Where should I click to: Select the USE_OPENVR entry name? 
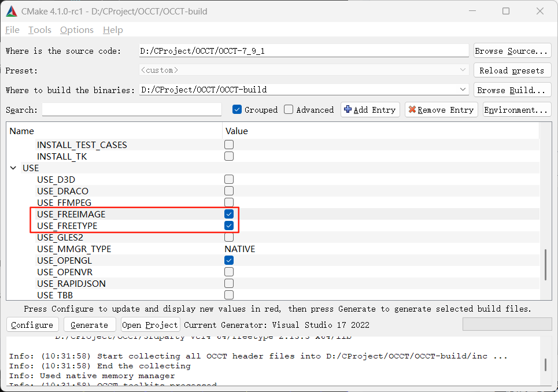point(65,272)
